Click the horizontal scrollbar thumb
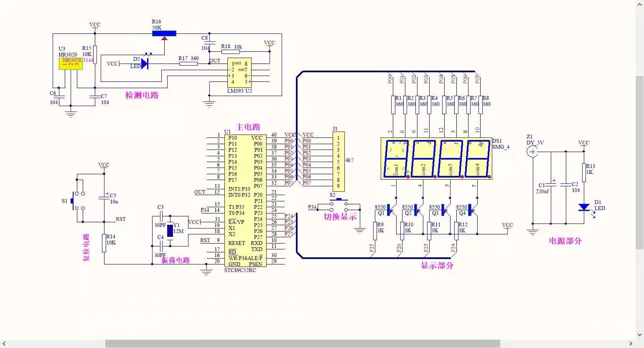644x348 pixels. pyautogui.click(x=302, y=343)
